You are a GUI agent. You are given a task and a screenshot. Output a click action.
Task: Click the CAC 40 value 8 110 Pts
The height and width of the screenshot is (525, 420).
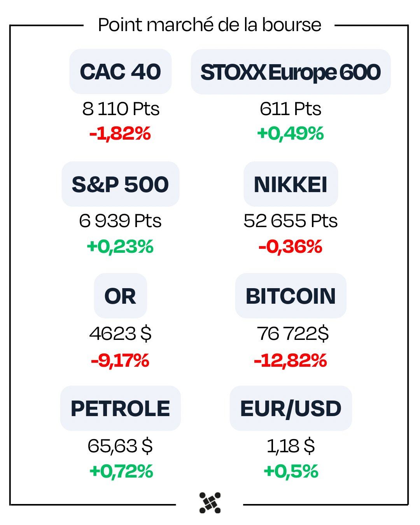[121, 109]
